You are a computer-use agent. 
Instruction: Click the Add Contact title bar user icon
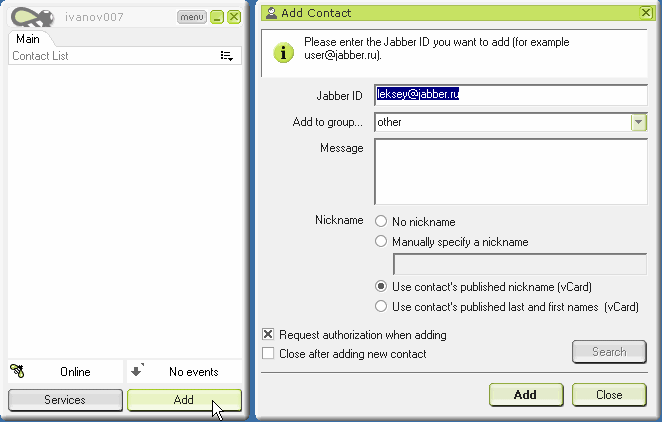pos(271,13)
